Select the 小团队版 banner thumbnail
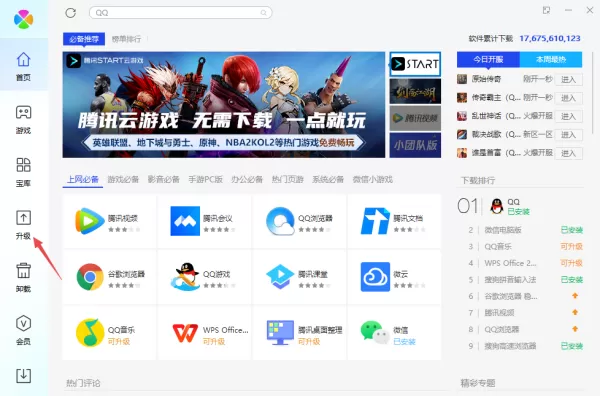The width and height of the screenshot is (600, 396). 415,145
